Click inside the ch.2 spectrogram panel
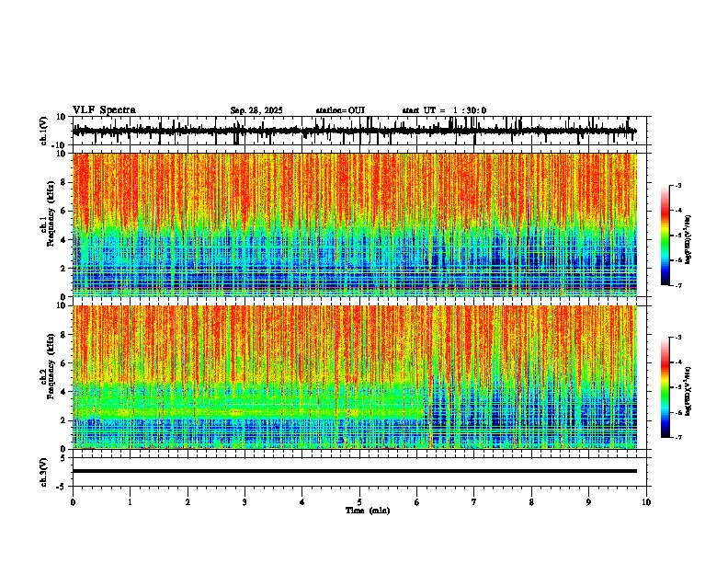The height and width of the screenshot is (563, 728). pyautogui.click(x=355, y=377)
